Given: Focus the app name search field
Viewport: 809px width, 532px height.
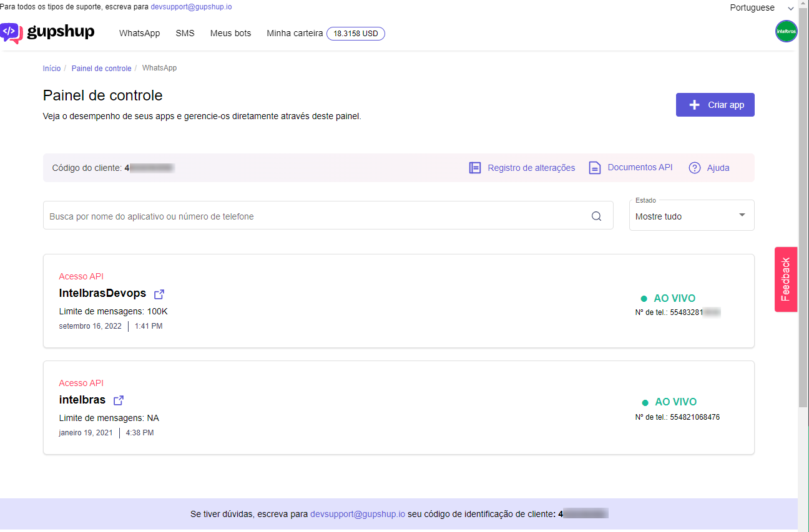Looking at the screenshot, I should (328, 215).
